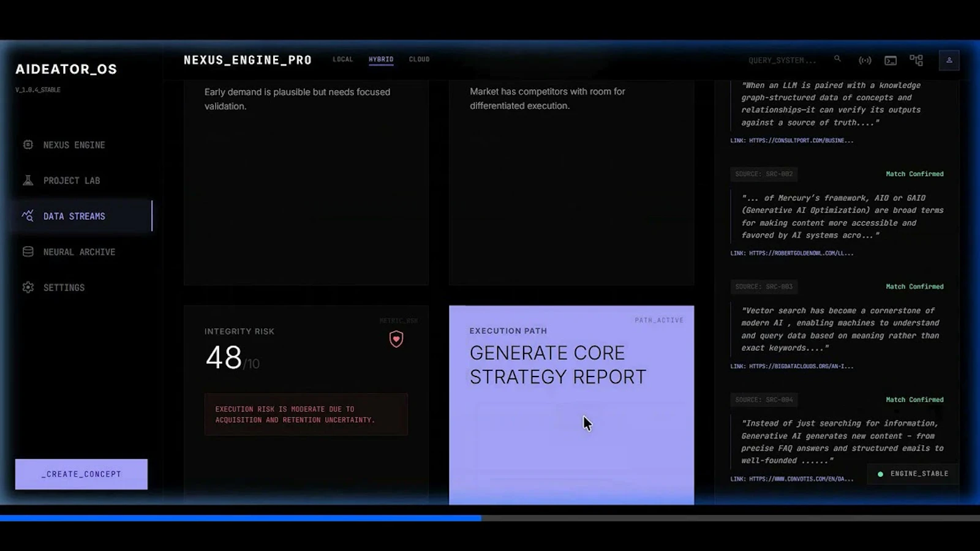Click Generate Core Strategy Report card
Image resolution: width=980 pixels, height=551 pixels.
tap(571, 405)
